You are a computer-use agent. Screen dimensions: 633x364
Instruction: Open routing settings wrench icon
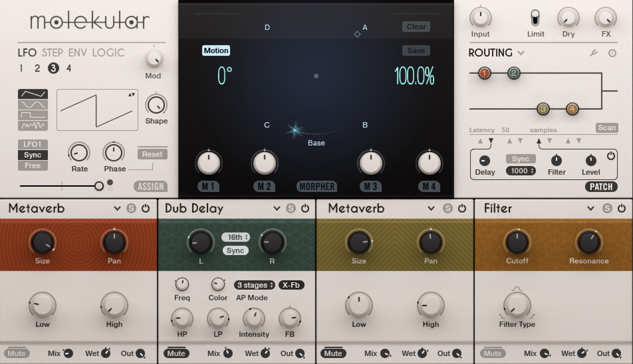(x=593, y=53)
